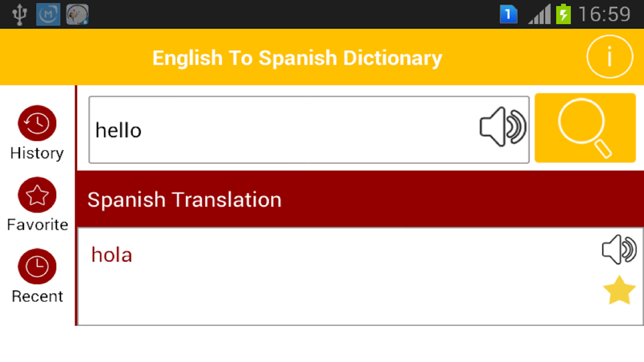The height and width of the screenshot is (362, 644).
Task: Open the app info dialog
Action: point(609,56)
